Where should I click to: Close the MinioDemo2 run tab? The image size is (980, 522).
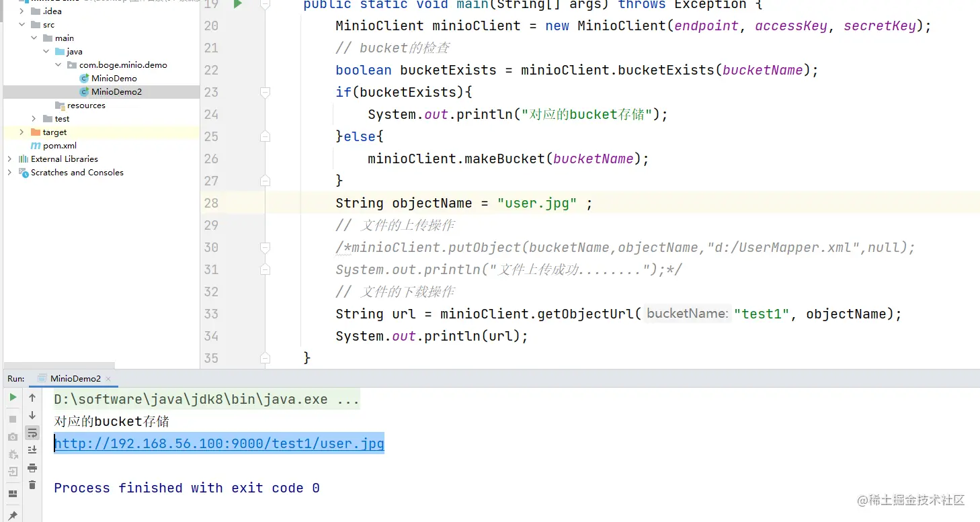click(109, 379)
